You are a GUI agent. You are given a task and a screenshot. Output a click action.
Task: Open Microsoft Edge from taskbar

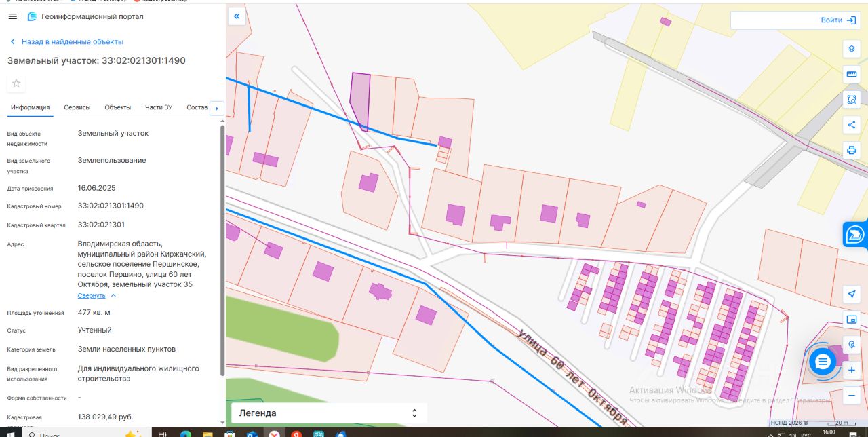(185, 434)
